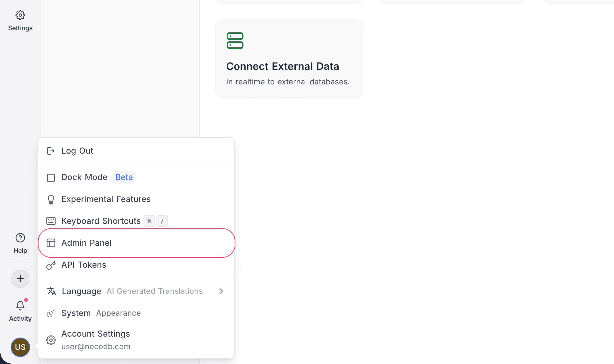Screen dimensions: 614x364
Task: Open the Connect External Data card
Action: click(x=289, y=59)
